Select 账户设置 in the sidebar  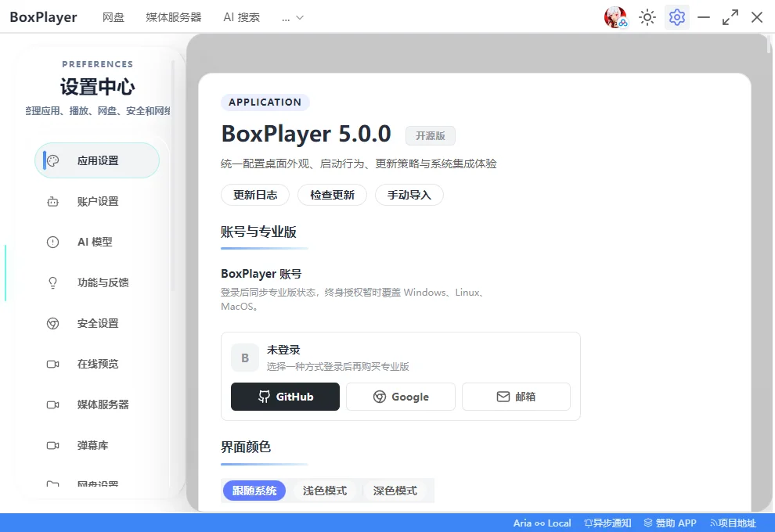[97, 202]
